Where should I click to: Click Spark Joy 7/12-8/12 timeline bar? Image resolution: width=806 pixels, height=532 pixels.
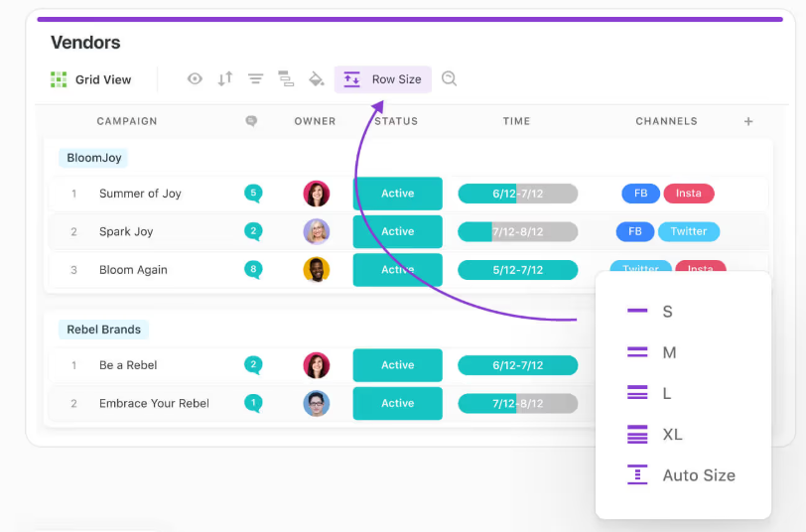(x=517, y=232)
